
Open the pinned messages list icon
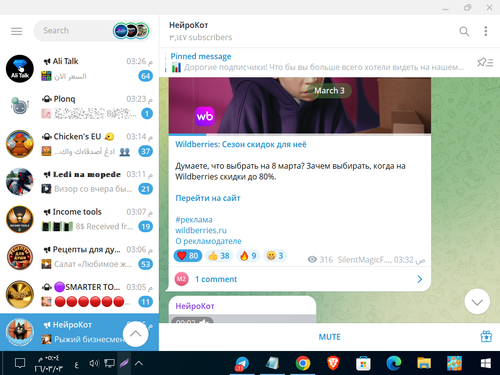pos(485,62)
